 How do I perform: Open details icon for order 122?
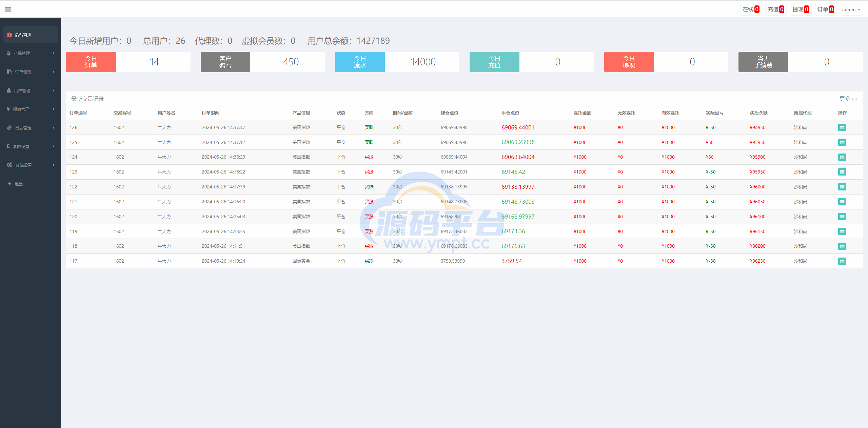pos(842,187)
